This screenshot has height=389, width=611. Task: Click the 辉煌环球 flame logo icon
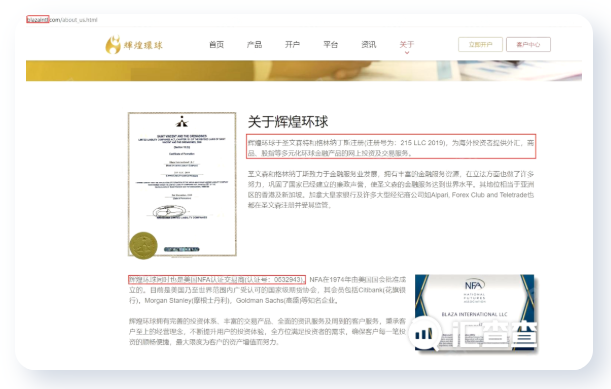click(x=113, y=44)
